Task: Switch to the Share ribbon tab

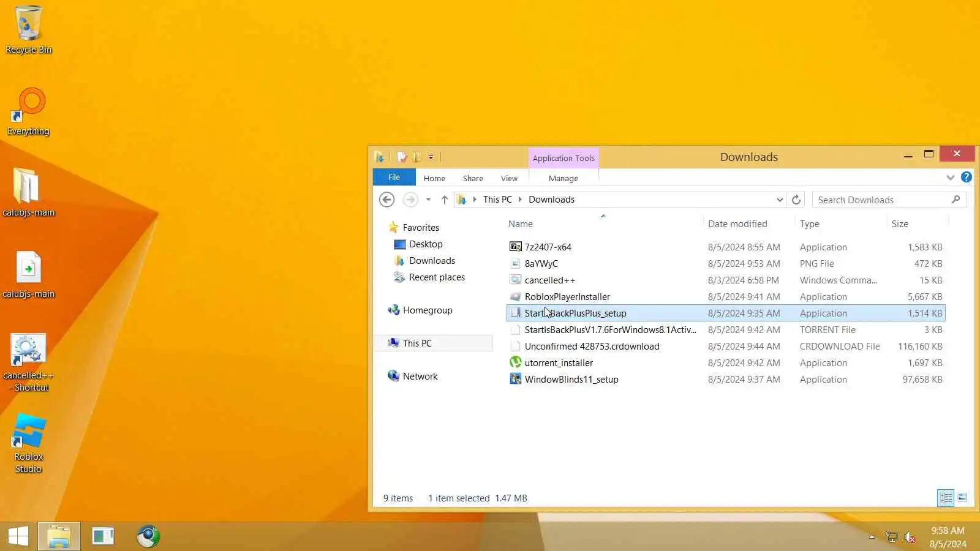Action: (x=473, y=178)
